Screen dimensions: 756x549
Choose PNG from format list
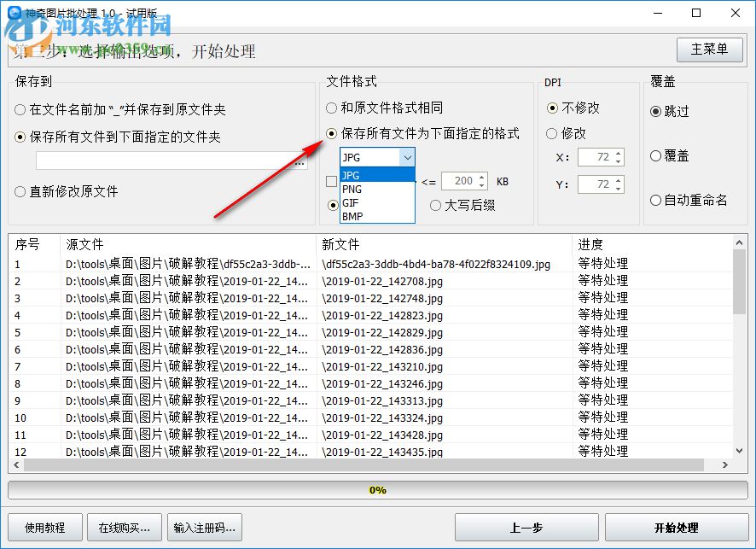[377, 189]
